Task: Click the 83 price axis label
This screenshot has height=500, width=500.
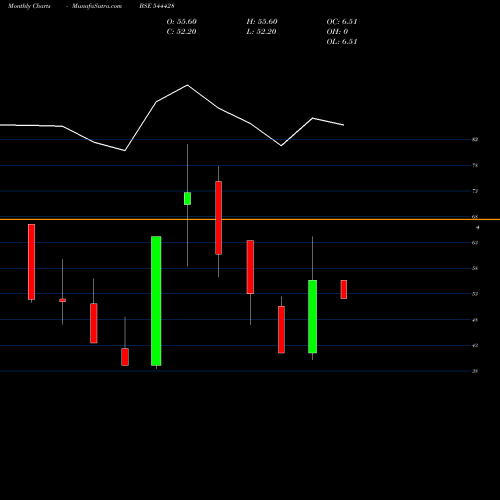Action: (x=475, y=139)
